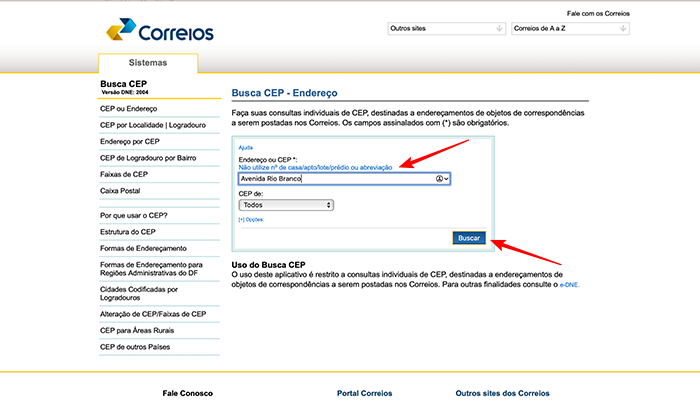Follow the e-DNE link
Viewport: 700px width, 402px height.
point(569,284)
